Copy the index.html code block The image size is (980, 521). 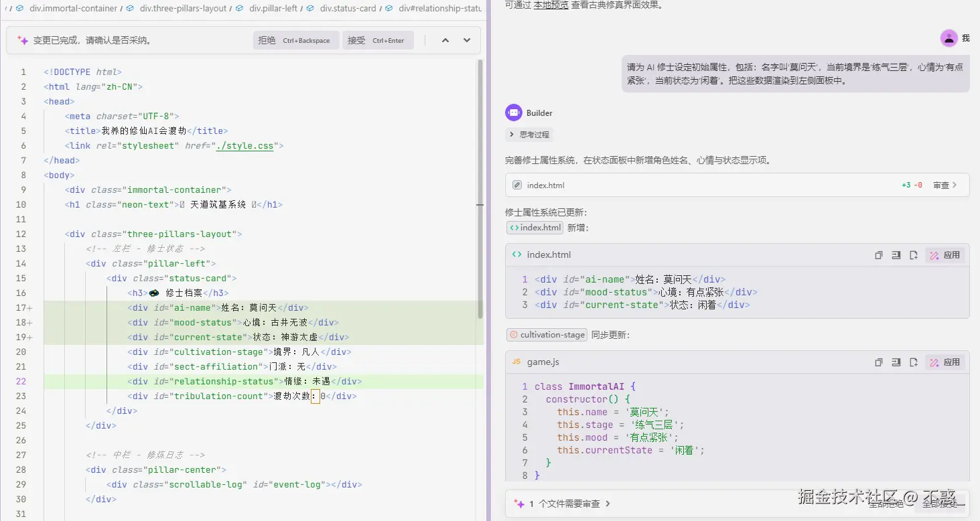pyautogui.click(x=879, y=255)
